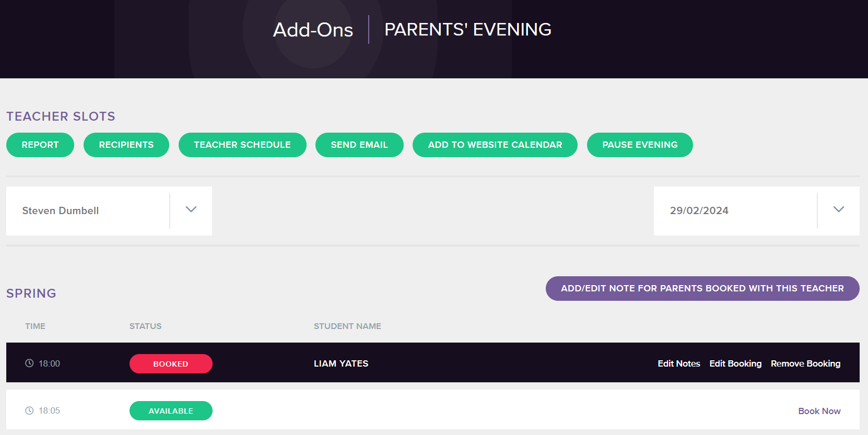The width and height of the screenshot is (868, 435).
Task: Select the 29/02/2024 date field
Action: click(x=757, y=211)
